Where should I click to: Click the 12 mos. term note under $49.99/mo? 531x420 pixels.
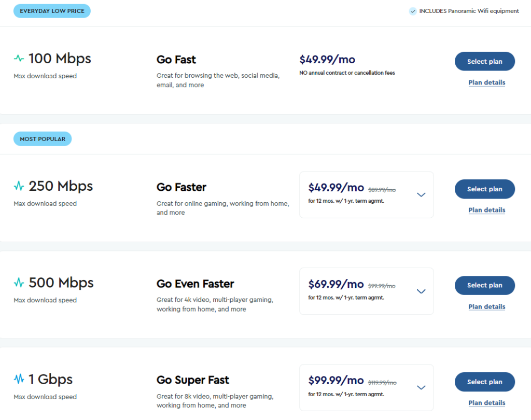pyautogui.click(x=346, y=201)
